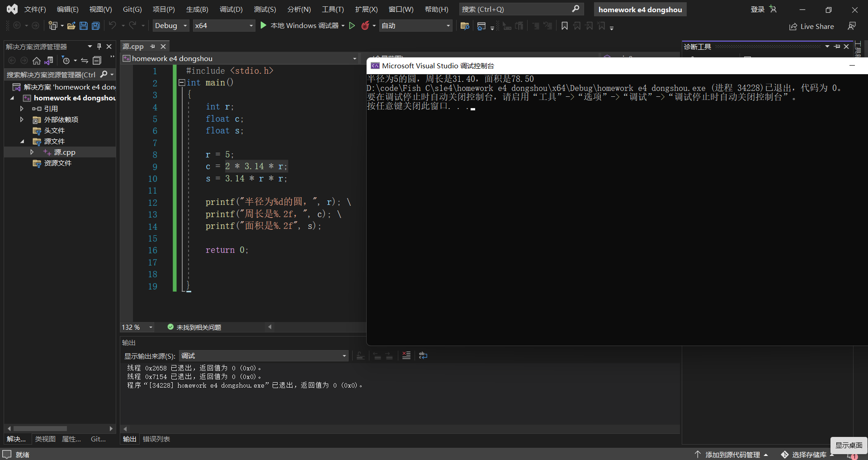
Task: Click the Visual Studio logo icon
Action: click(x=12, y=9)
